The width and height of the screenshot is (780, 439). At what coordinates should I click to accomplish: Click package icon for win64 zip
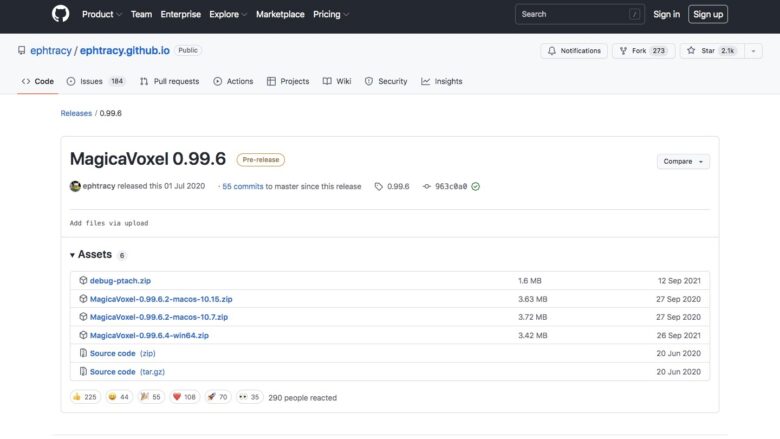83,335
